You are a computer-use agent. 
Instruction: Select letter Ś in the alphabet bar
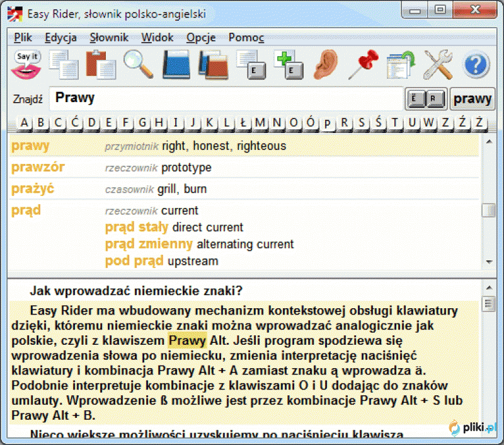click(378, 123)
